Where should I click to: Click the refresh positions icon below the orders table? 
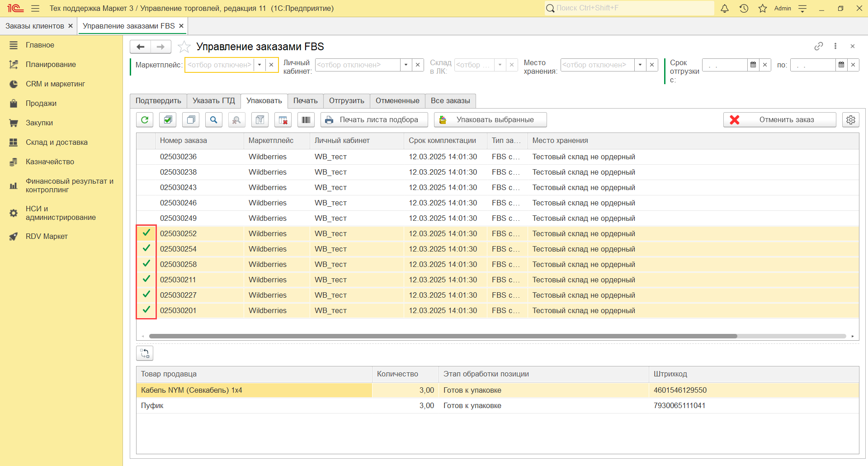145,353
